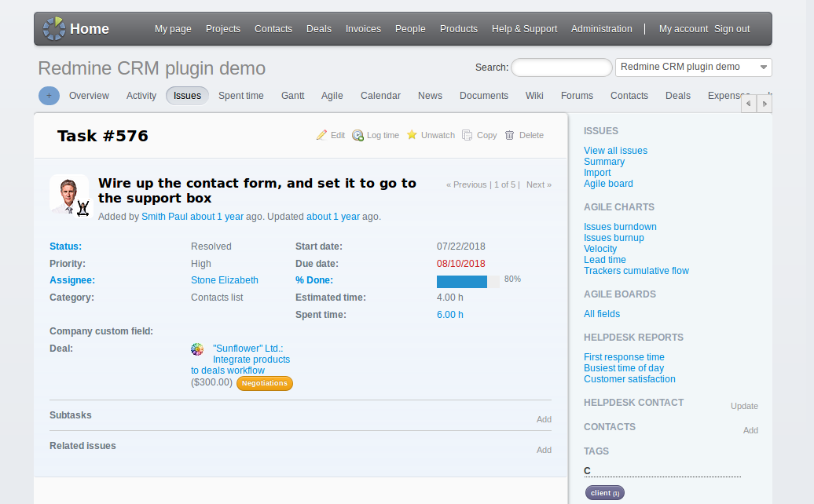Open the Agile board link

point(608,184)
